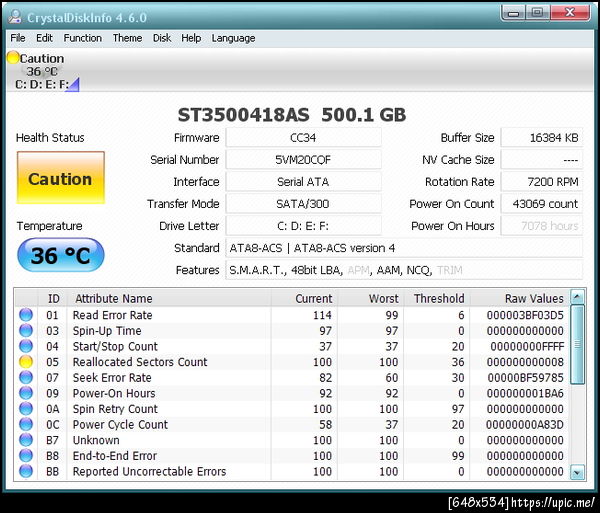This screenshot has height=513, width=600.
Task: Click the blue status dot for Unknown B7
Action: [26, 440]
